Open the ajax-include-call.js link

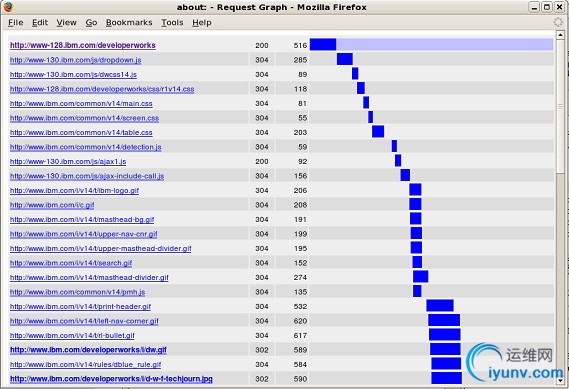click(x=87, y=176)
